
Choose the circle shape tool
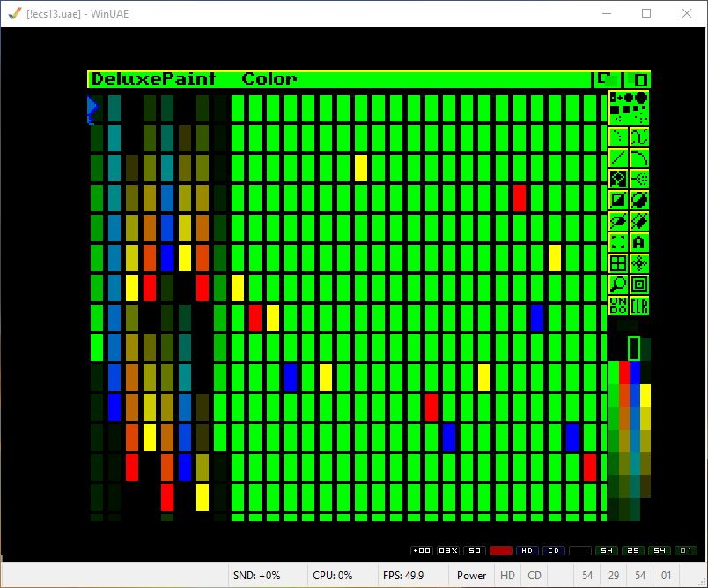click(x=639, y=200)
